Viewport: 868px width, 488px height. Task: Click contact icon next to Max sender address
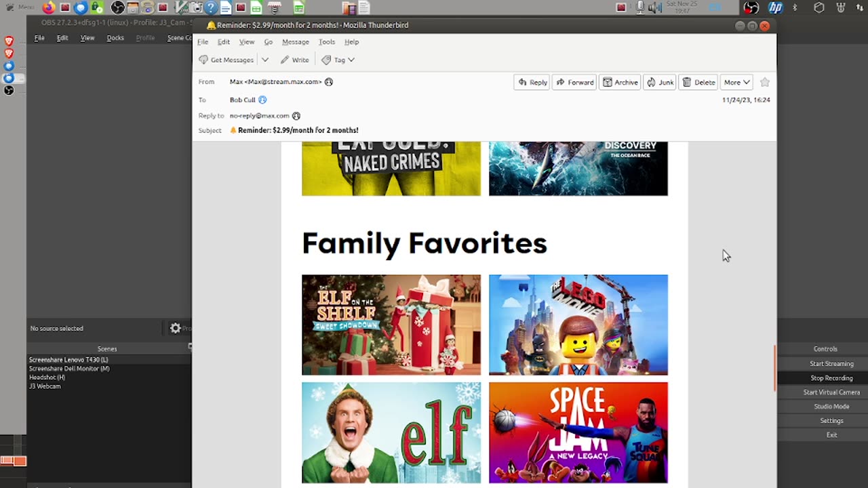click(x=329, y=81)
